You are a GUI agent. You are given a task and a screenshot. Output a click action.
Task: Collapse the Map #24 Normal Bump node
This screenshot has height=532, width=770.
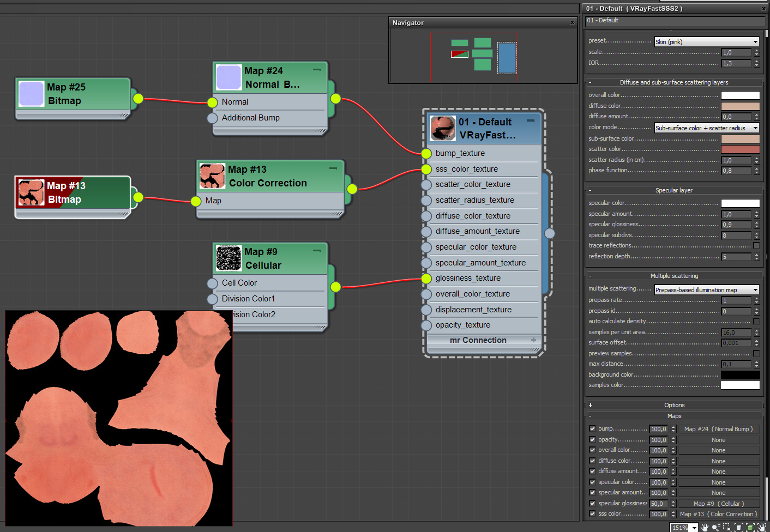tap(316, 70)
